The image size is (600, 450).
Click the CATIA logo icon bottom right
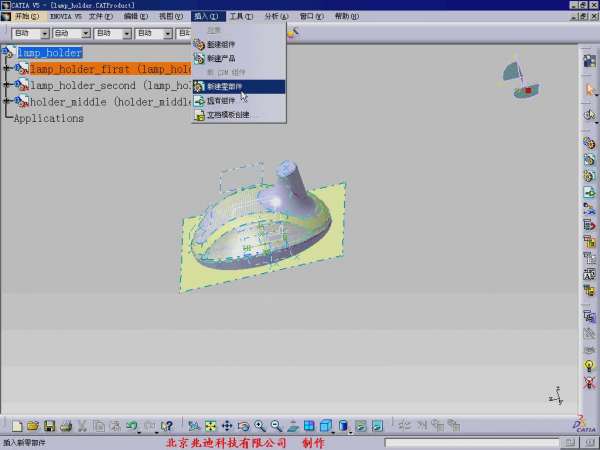coord(585,425)
